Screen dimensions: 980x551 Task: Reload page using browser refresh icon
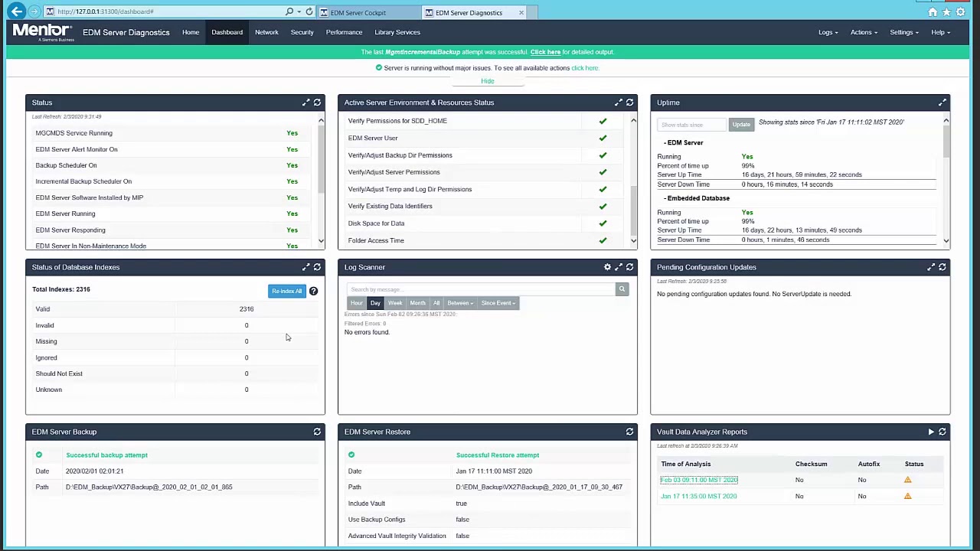[309, 11]
